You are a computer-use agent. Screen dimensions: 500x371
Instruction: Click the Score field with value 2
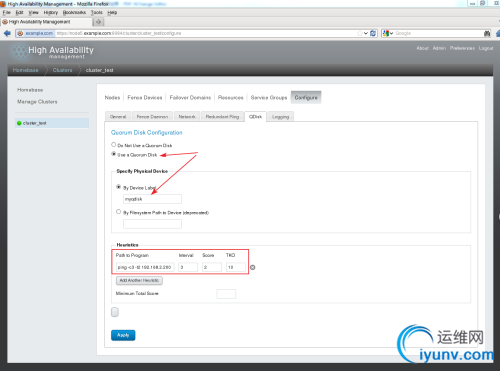pyautogui.click(x=212, y=267)
